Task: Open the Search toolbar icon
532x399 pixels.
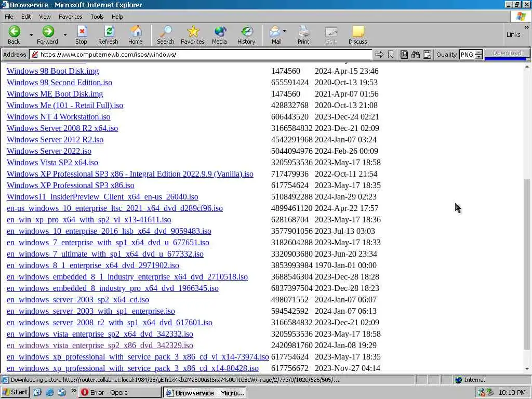Action: point(166,32)
